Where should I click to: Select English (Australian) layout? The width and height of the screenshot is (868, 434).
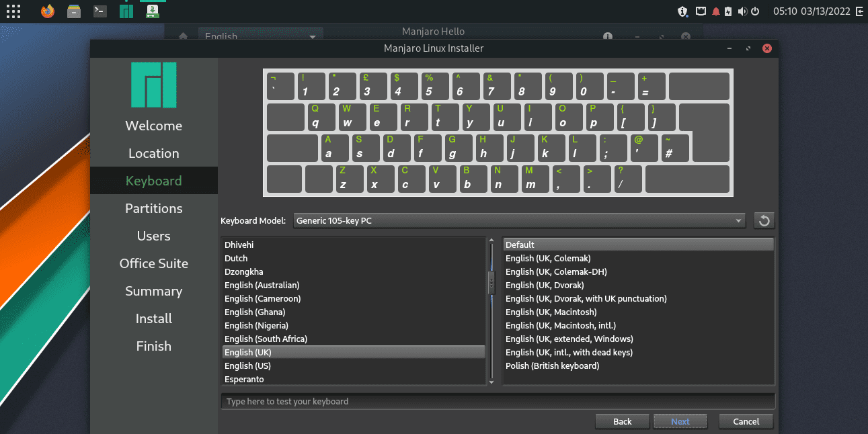pos(354,285)
